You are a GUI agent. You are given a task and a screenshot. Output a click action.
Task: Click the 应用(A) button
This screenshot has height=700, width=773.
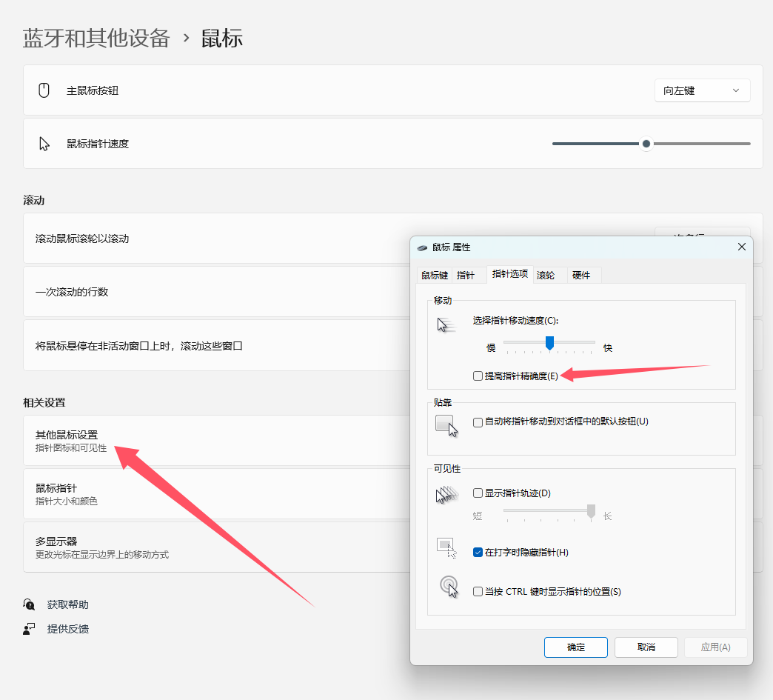coord(716,647)
